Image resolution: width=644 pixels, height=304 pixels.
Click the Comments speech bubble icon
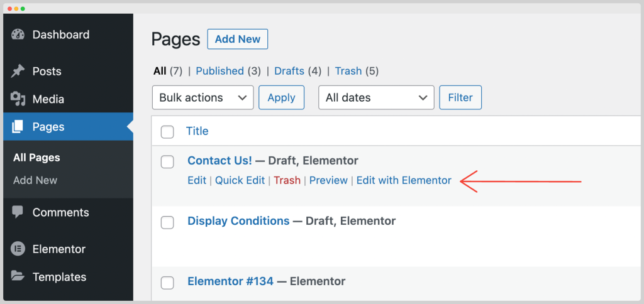pos(18,212)
